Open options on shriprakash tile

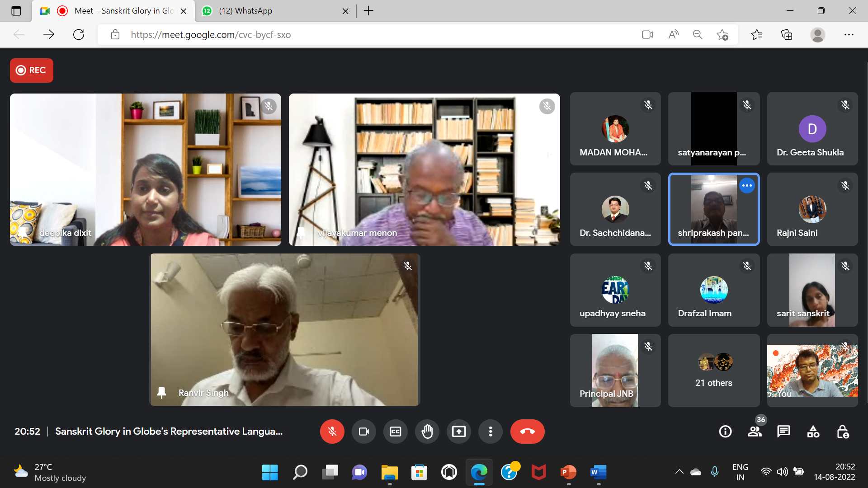tap(747, 186)
